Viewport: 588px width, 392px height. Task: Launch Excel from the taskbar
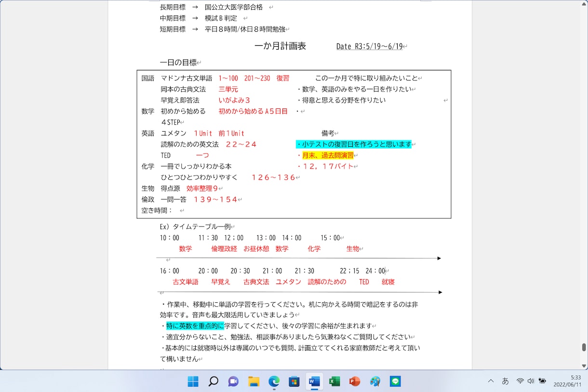click(x=334, y=381)
